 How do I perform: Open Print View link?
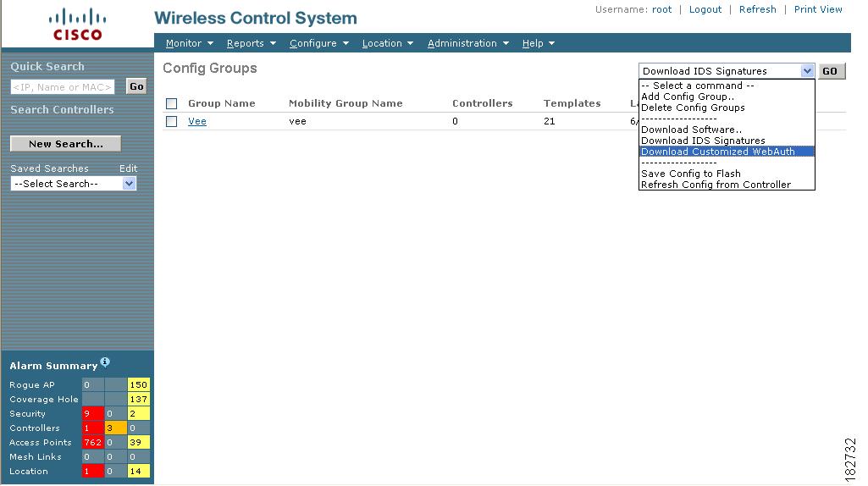pos(818,9)
